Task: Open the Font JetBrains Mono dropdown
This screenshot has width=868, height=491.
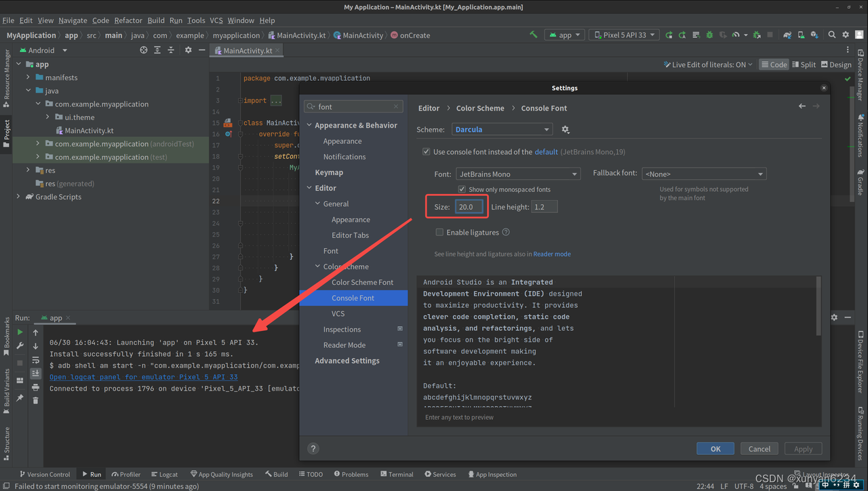Action: pos(518,174)
